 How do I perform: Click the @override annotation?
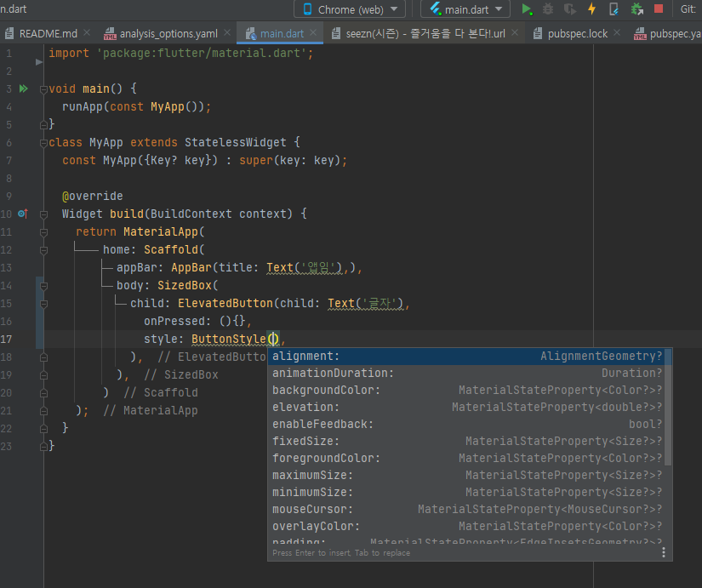pyautogui.click(x=92, y=197)
